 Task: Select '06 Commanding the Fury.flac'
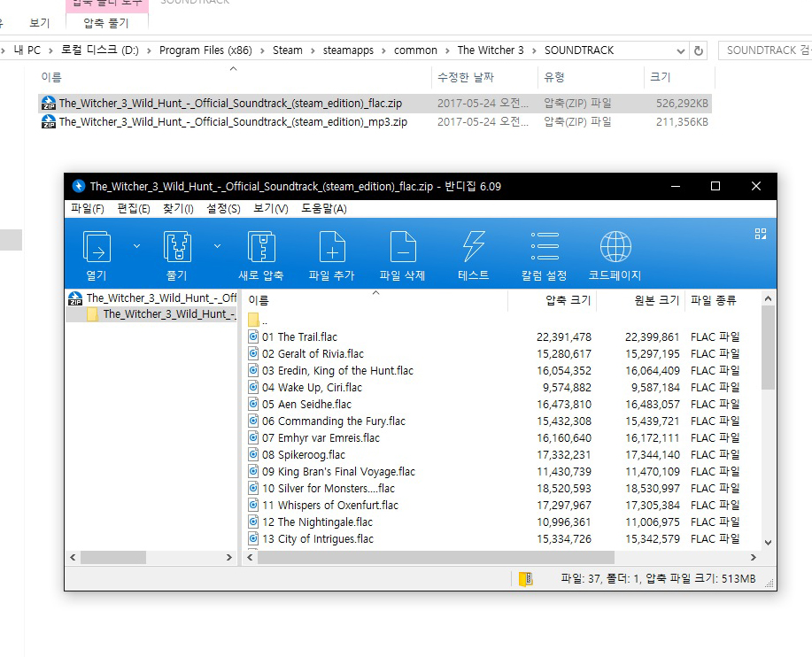334,421
